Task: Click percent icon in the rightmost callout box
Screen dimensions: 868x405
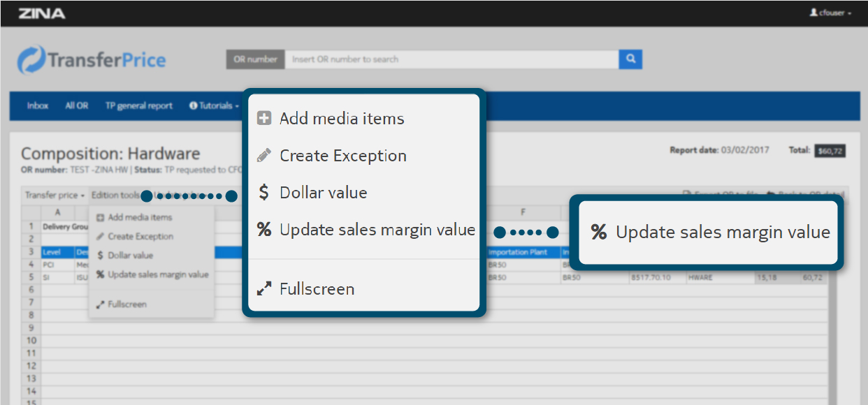Action: (x=599, y=233)
